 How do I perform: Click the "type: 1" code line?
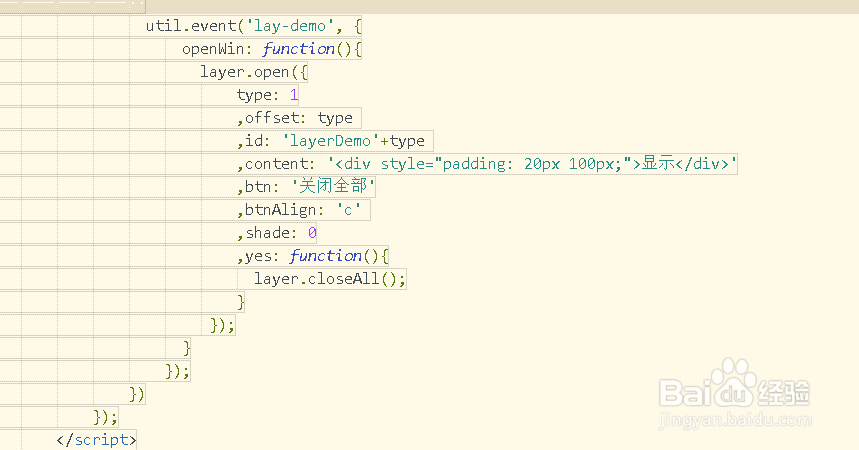pyautogui.click(x=267, y=95)
